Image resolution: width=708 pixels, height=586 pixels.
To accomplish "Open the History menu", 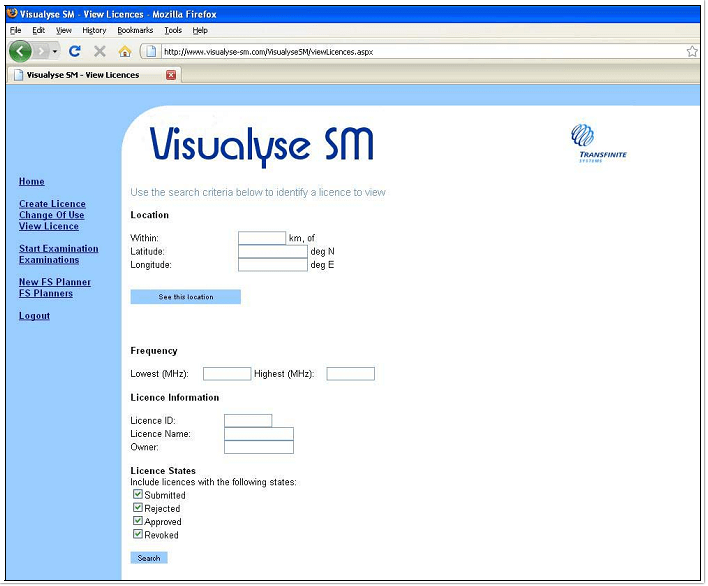I will click(x=94, y=30).
